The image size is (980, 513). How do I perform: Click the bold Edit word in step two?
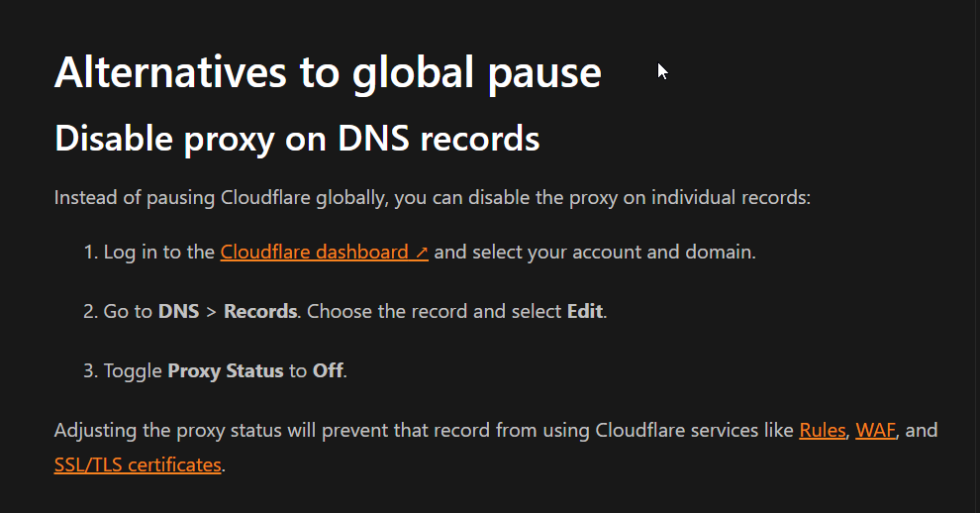pos(585,312)
